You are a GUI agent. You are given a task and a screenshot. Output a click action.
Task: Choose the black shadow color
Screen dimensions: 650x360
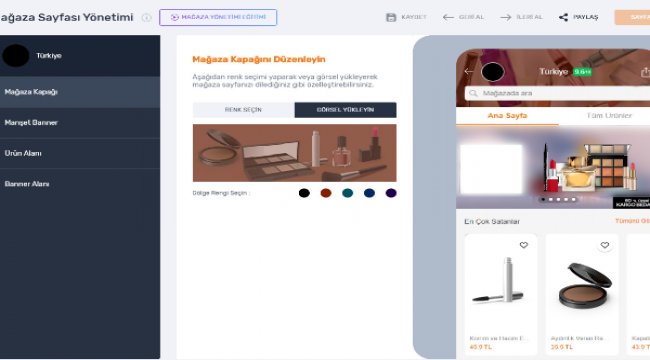tap(304, 193)
